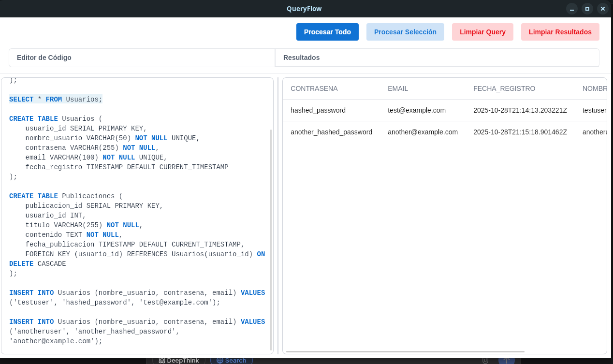Viewport: 613px width, 364px height.
Task: Click the DELETE CASCADE line in editor
Action: click(x=38, y=263)
